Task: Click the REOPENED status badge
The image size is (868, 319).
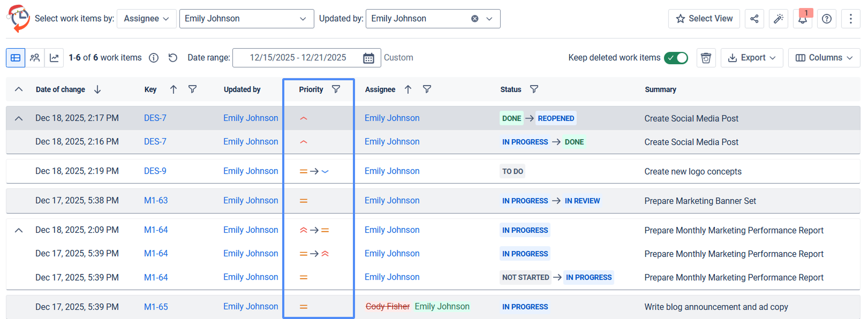Action: pyautogui.click(x=556, y=118)
